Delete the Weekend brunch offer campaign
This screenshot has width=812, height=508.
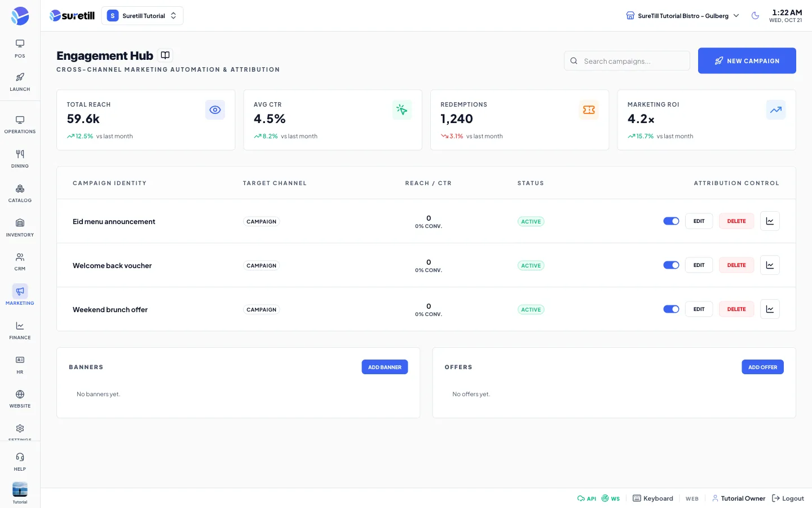(x=736, y=309)
